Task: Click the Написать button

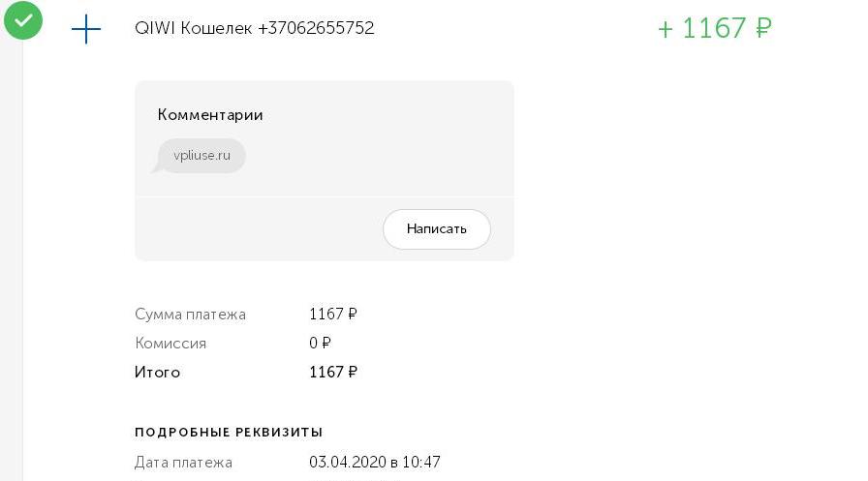Action: pos(437,229)
